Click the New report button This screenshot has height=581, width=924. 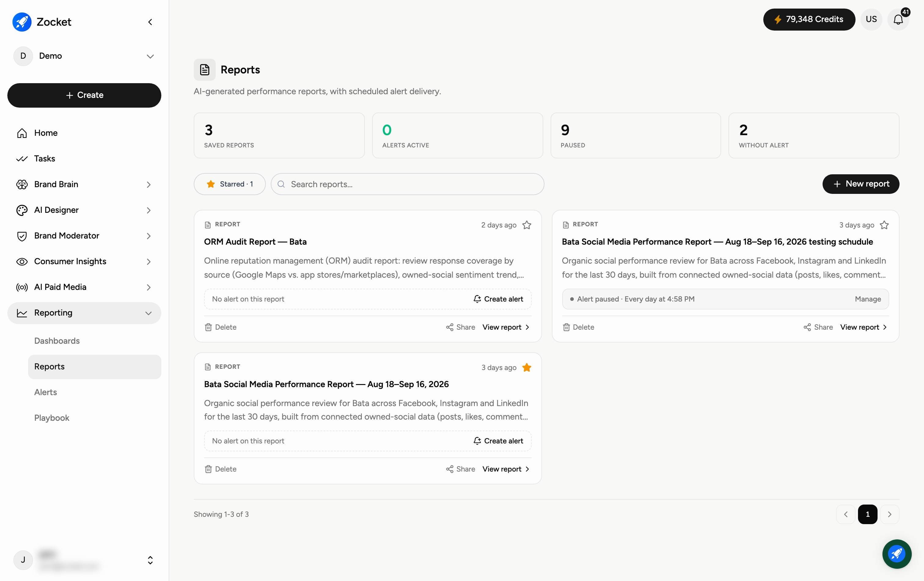pyautogui.click(x=861, y=184)
